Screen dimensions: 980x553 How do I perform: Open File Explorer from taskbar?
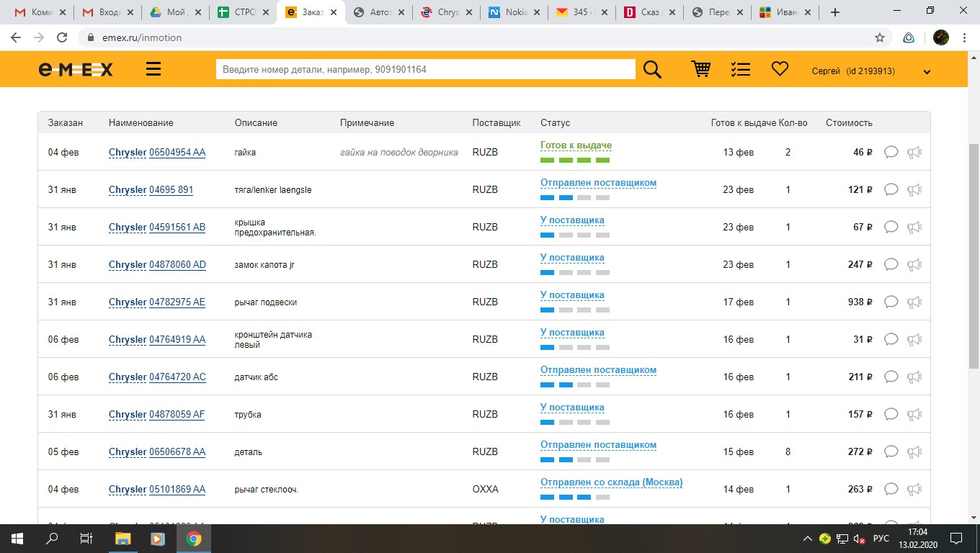[123, 538]
